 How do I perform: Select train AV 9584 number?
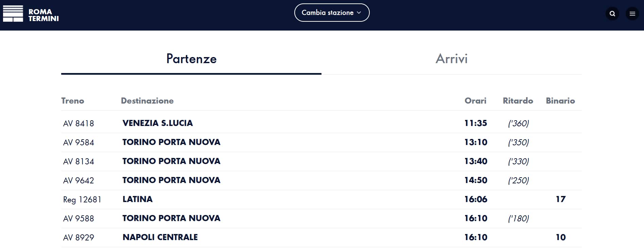[x=79, y=142]
